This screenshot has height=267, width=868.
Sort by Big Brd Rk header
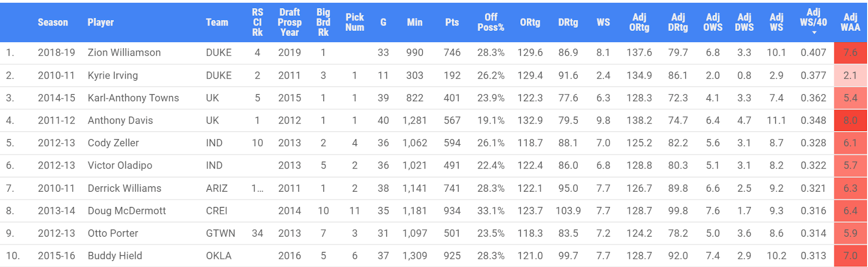pyautogui.click(x=323, y=22)
